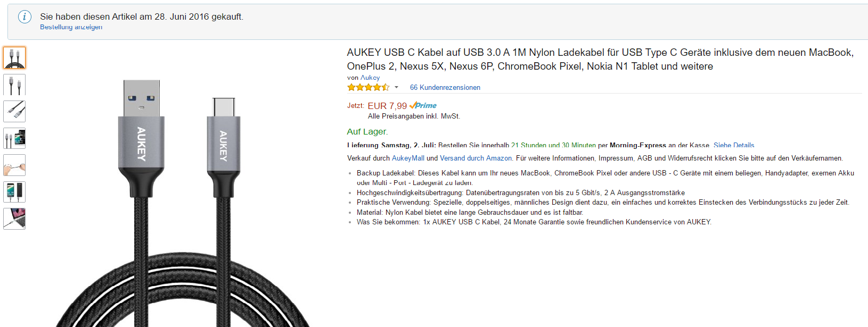Click the EUR 7,99 price
Screen dimensions: 868x327
[x=387, y=106]
